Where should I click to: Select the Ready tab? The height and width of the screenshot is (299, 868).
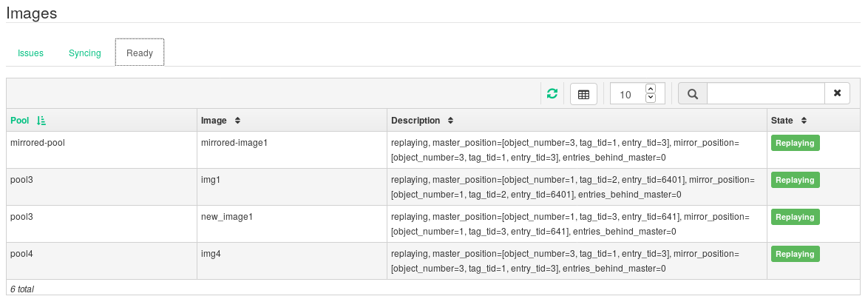pyautogui.click(x=140, y=53)
